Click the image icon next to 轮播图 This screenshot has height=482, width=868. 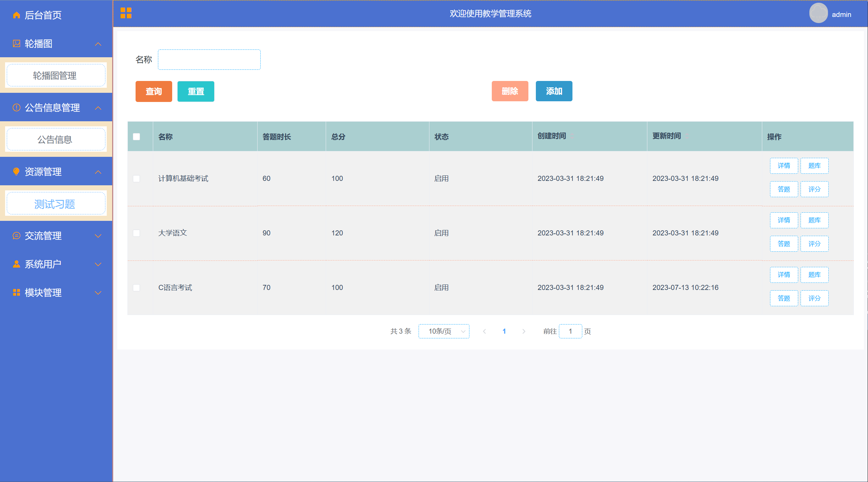click(16, 43)
